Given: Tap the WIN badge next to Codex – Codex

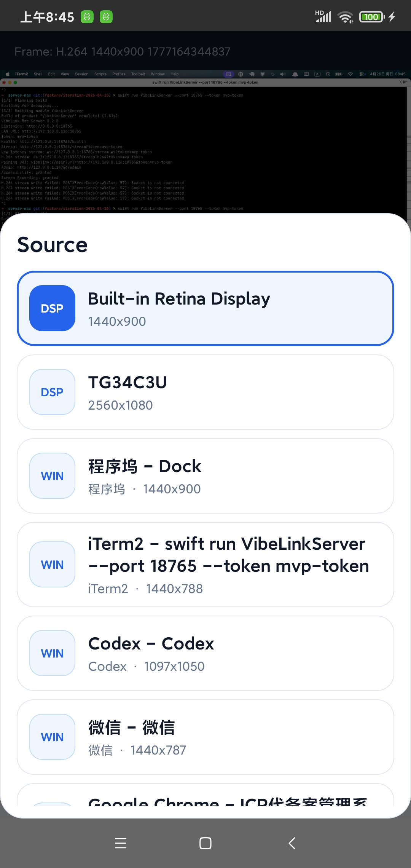Looking at the screenshot, I should [53, 653].
